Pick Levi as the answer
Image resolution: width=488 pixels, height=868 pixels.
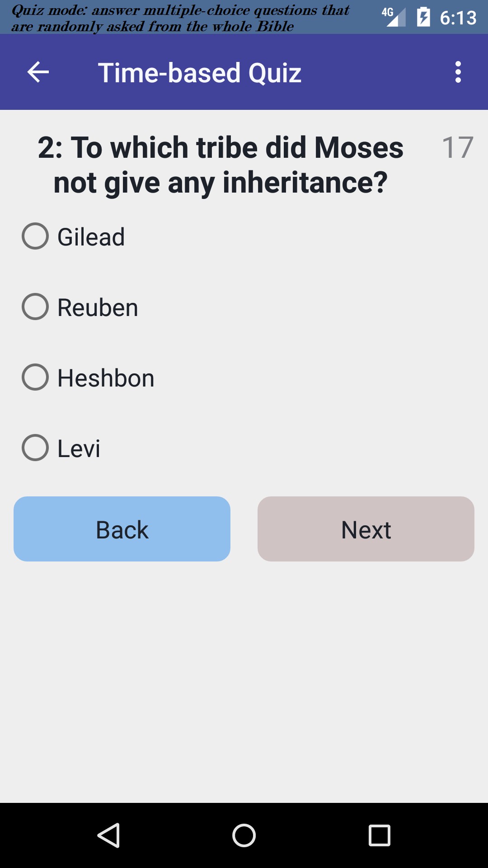tap(35, 448)
